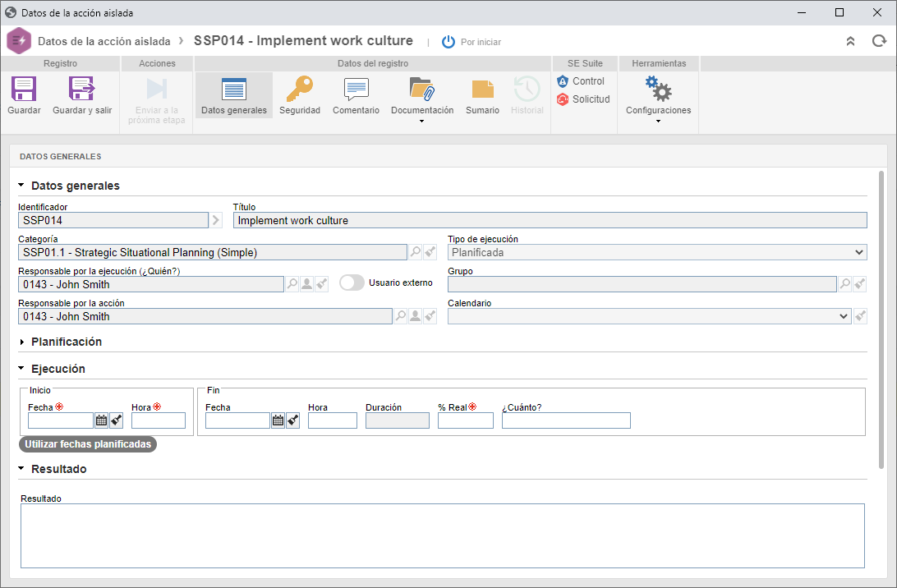Click the Resultado text area
Viewport: 897px width, 588px height.
(x=443, y=536)
